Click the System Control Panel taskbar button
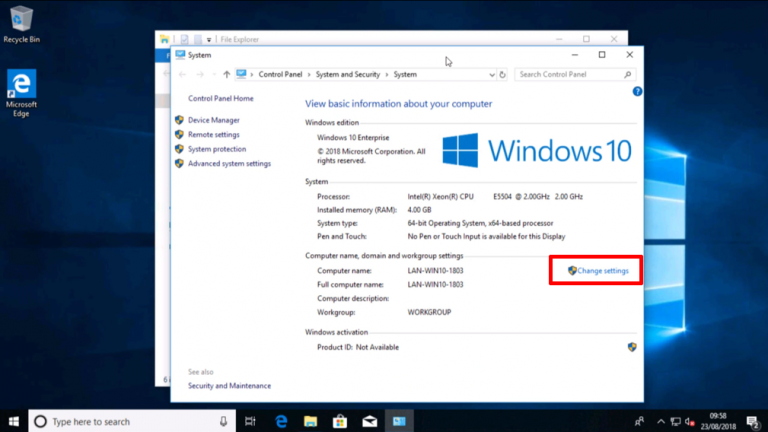Screen dimensions: 768x432 (x=399, y=421)
